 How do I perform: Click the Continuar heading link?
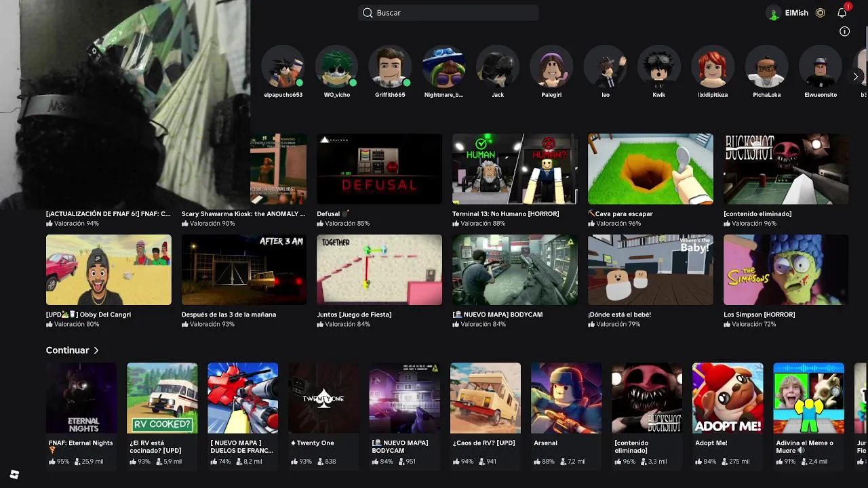[x=68, y=350]
